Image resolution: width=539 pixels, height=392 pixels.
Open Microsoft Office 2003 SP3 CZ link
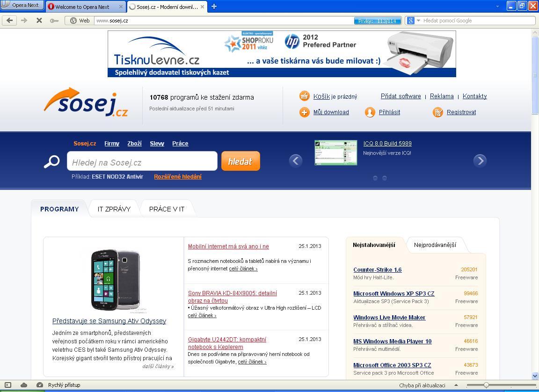point(392,365)
